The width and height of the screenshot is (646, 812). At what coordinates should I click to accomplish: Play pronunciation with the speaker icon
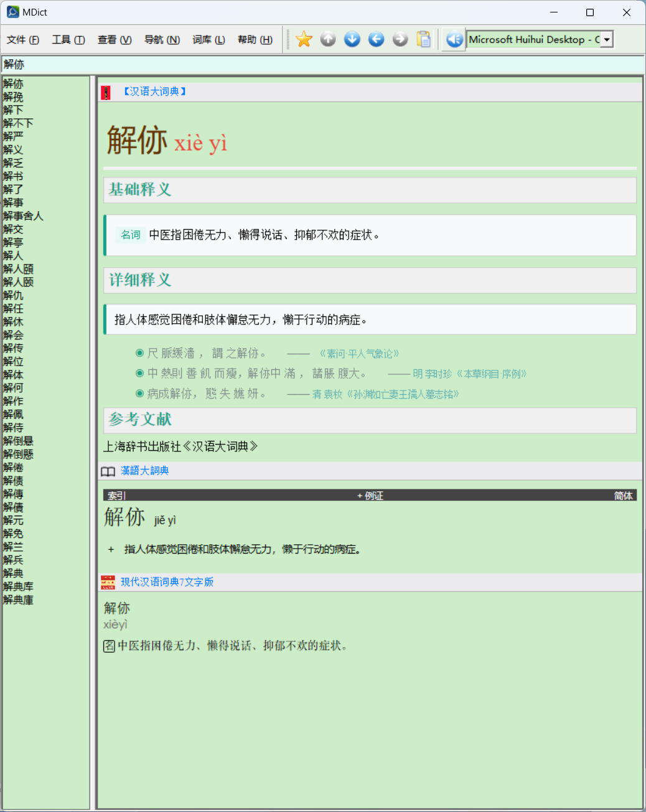click(x=454, y=39)
